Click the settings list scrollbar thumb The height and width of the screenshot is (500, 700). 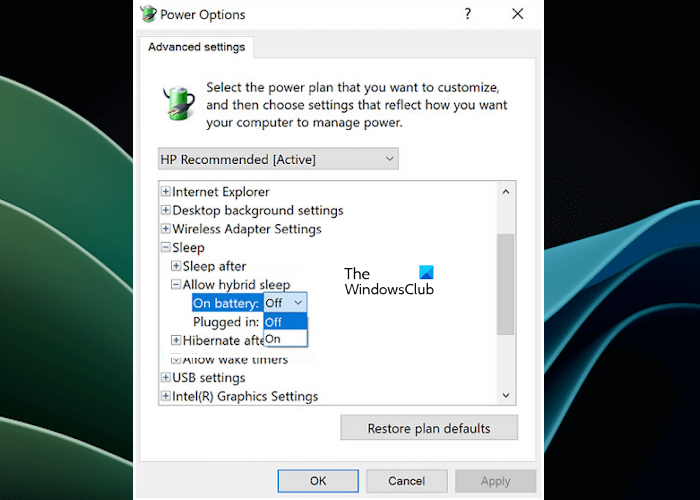click(x=506, y=284)
